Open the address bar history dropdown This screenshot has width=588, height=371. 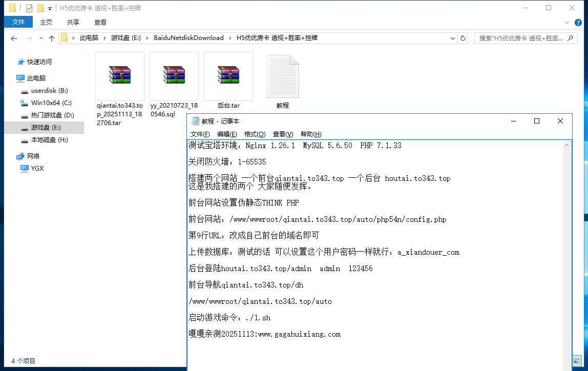pyautogui.click(x=452, y=38)
